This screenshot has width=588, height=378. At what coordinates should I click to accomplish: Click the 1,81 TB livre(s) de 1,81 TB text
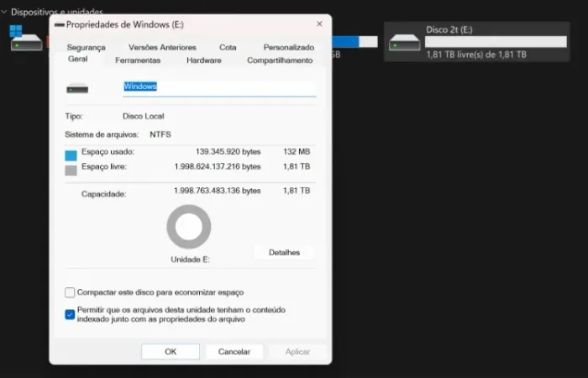476,55
